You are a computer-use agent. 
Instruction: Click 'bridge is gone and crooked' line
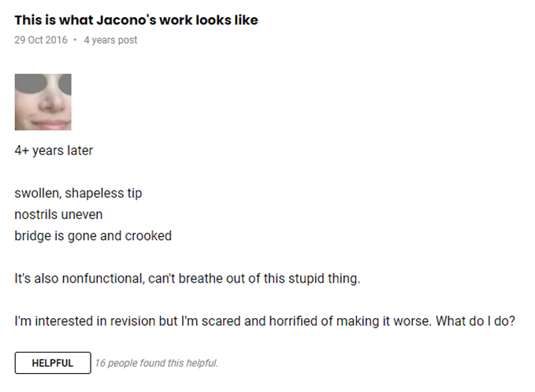point(93,236)
